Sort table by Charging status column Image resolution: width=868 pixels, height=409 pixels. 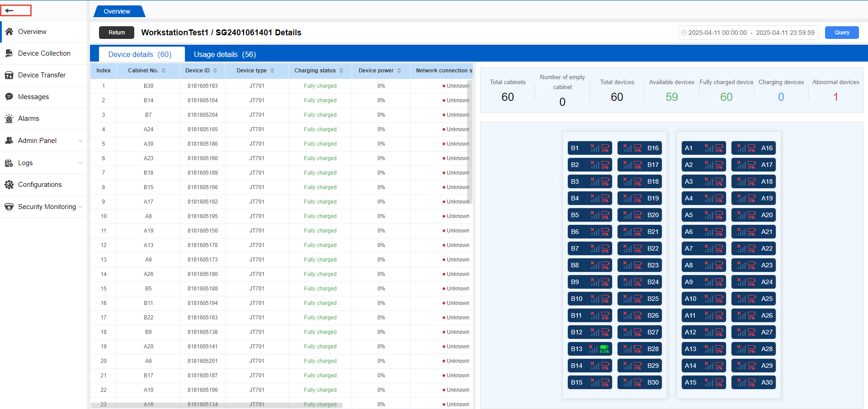[341, 71]
